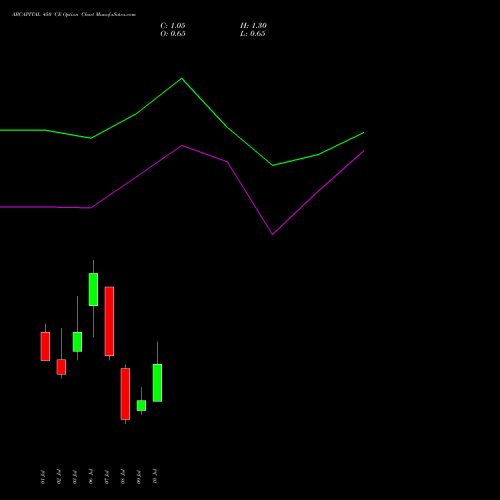This screenshot has height=500, width=500.
Task: Click the red candlestick for 07 Jul
Action: pyautogui.click(x=109, y=321)
